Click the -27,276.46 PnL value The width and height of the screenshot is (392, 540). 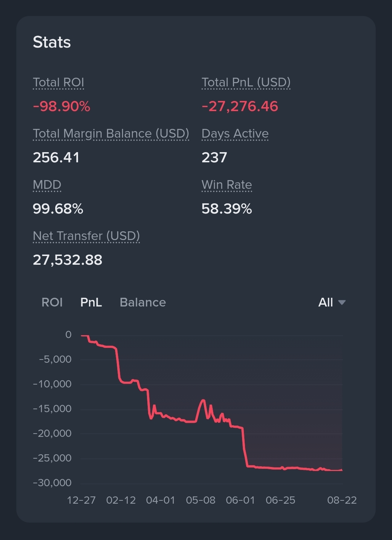pos(240,106)
